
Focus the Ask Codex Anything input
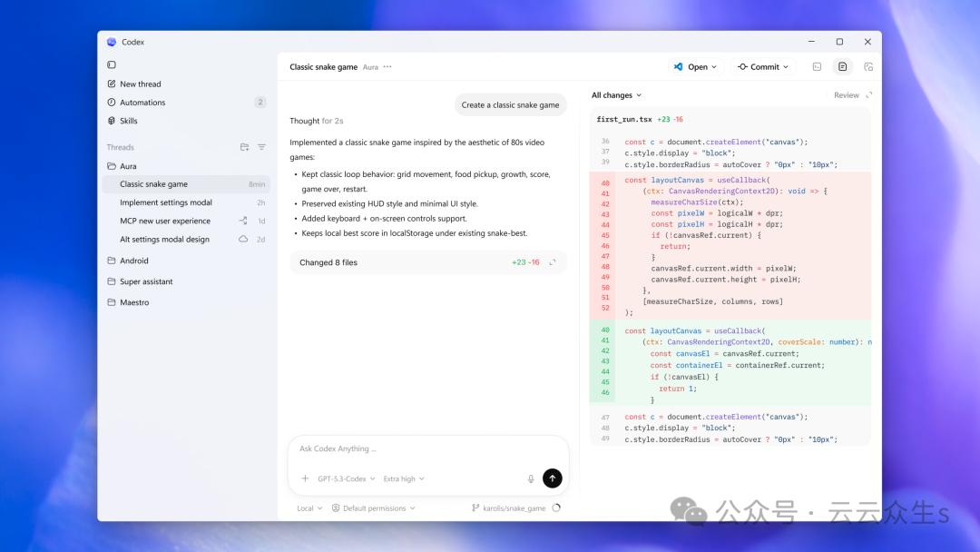(428, 448)
